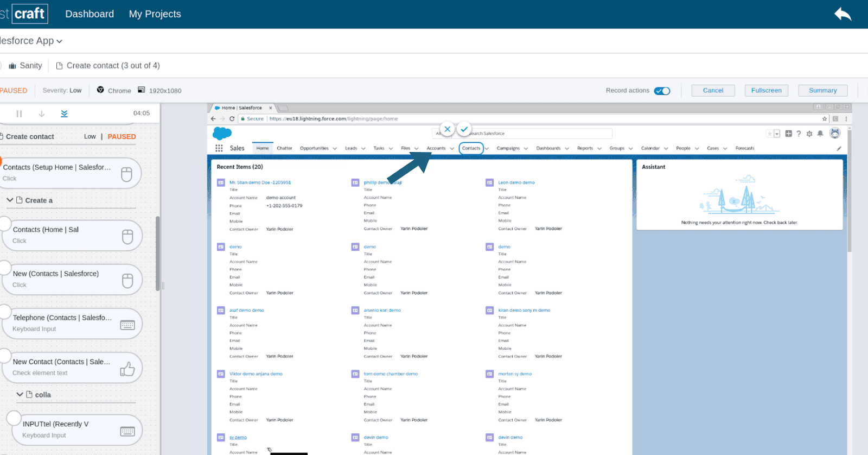Open My Projects menu item
This screenshot has height=455, width=868.
pos(155,14)
